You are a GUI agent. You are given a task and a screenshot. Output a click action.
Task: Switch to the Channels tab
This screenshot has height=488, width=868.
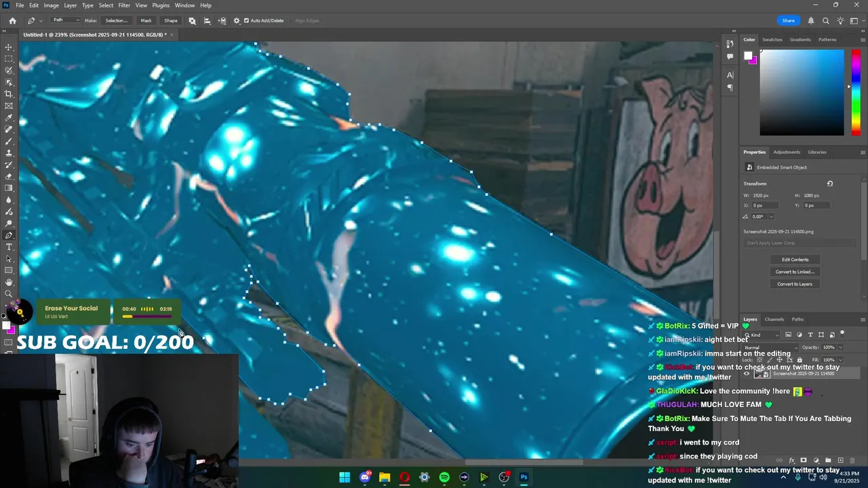(x=774, y=319)
